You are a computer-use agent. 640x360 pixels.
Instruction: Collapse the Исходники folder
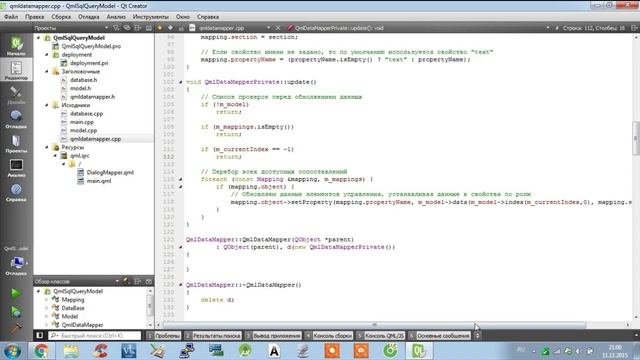pos(47,105)
